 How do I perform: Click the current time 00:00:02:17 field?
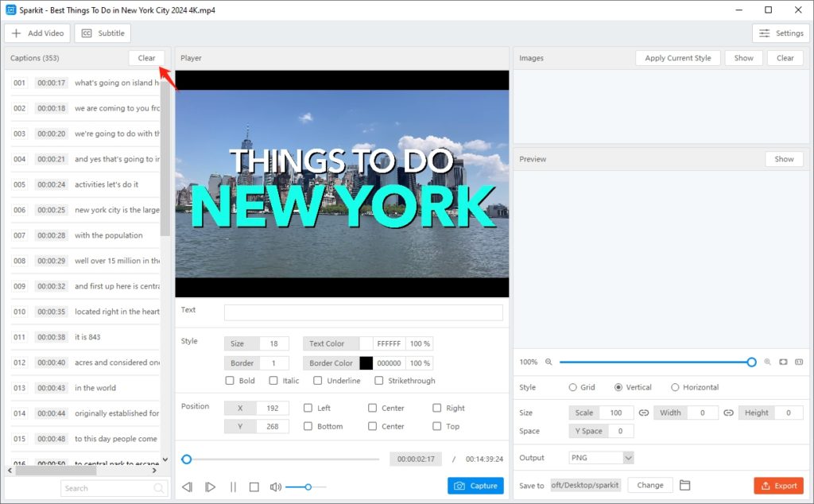tap(416, 459)
